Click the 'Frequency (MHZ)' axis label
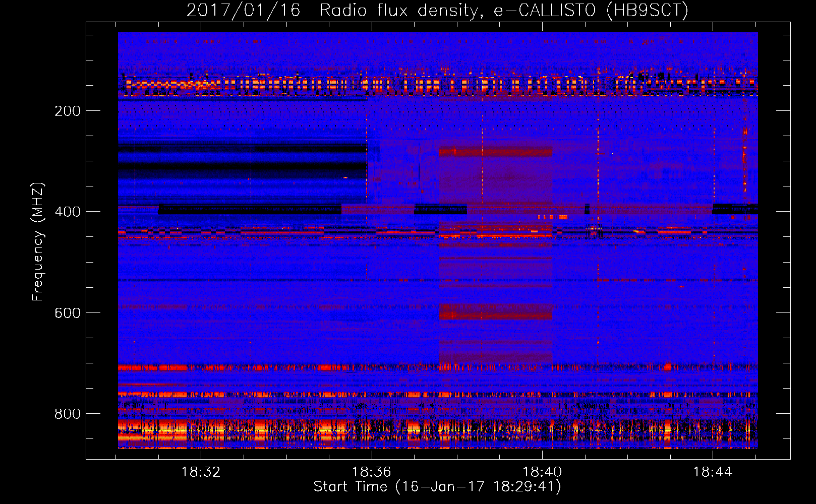816x504 pixels. (x=38, y=242)
